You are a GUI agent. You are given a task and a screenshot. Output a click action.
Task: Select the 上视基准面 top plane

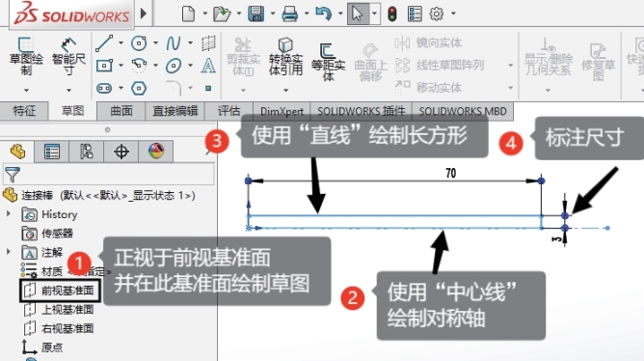58,309
